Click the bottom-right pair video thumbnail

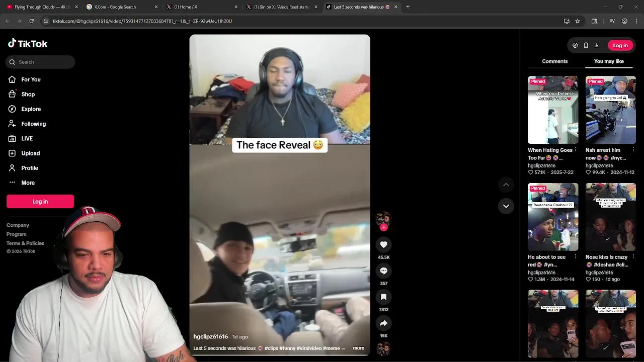point(611,324)
